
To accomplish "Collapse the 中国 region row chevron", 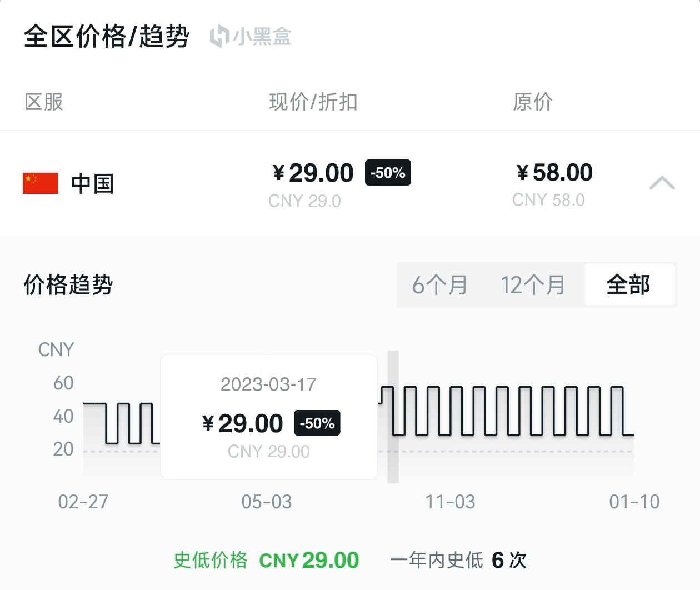I will tap(662, 183).
